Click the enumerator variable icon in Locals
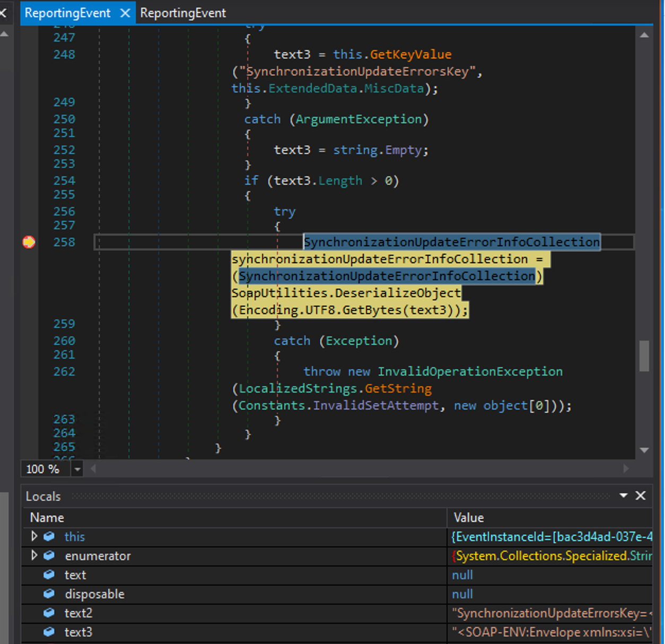Screen dimensions: 665x644 point(49,556)
